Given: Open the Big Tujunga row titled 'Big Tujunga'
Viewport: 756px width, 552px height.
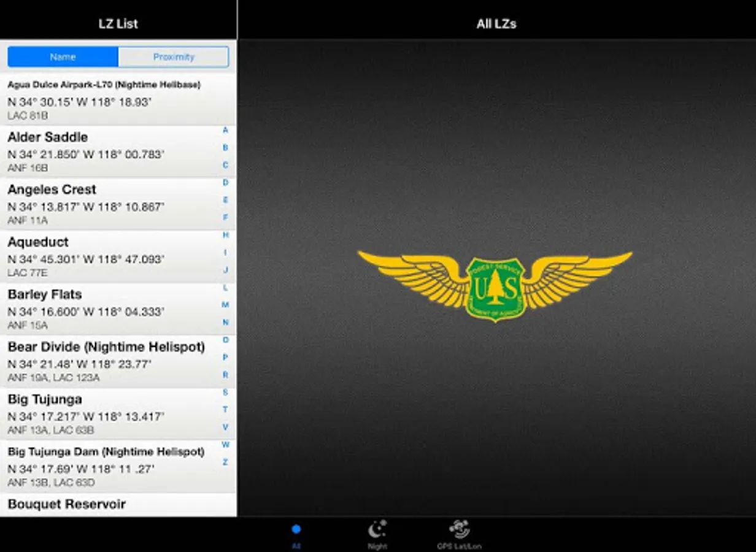Looking at the screenshot, I should pos(118,414).
